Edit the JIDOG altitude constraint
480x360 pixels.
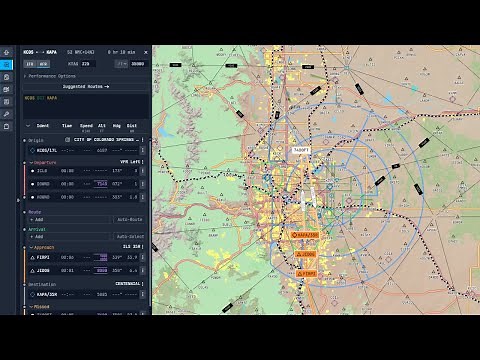pyautogui.click(x=101, y=271)
